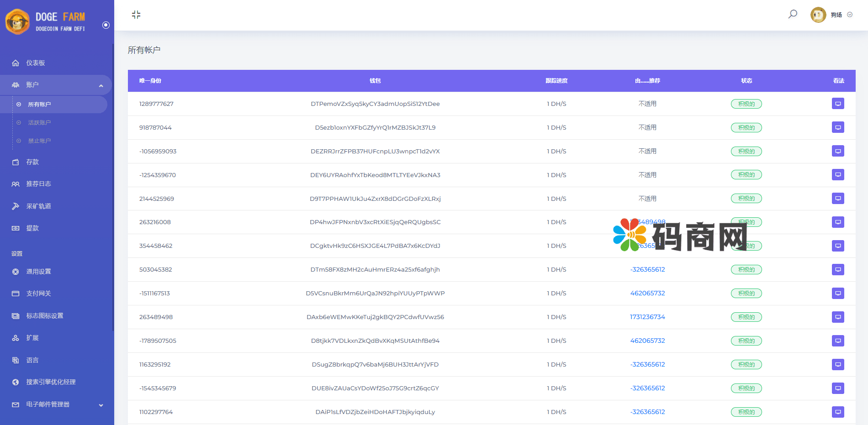Click the search magnifier icon in header
868x425 pixels.
pyautogui.click(x=793, y=14)
